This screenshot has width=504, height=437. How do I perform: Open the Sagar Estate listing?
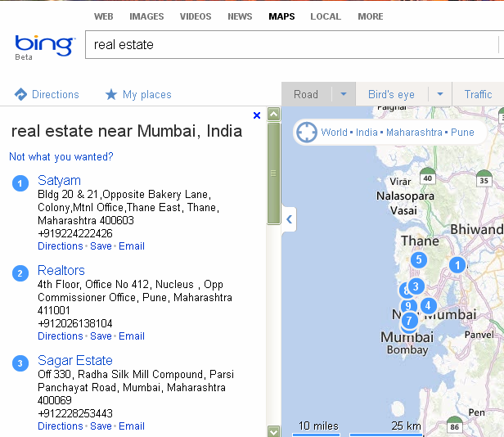(x=75, y=360)
